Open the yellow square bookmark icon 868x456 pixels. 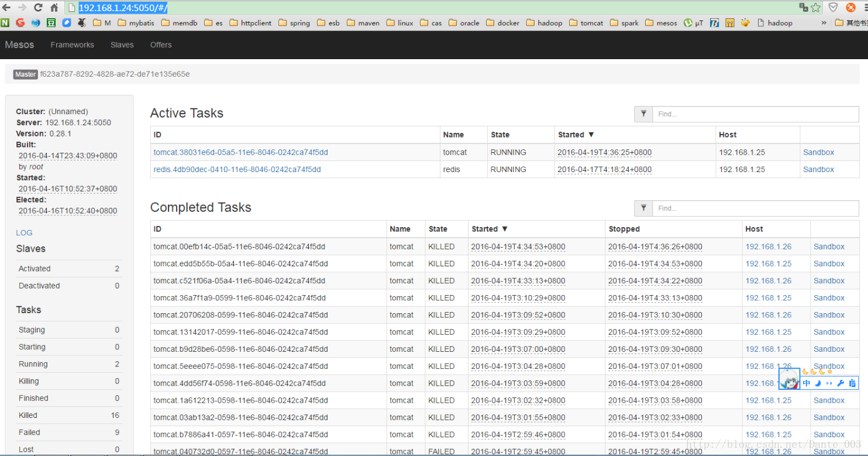pos(729,23)
